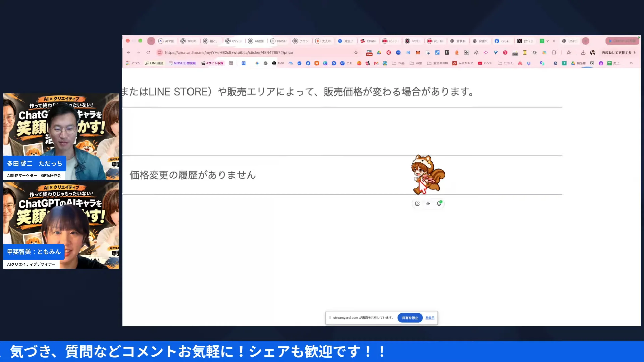Switch to the IRODORI browser tab
The image size is (644, 362).
(413, 41)
